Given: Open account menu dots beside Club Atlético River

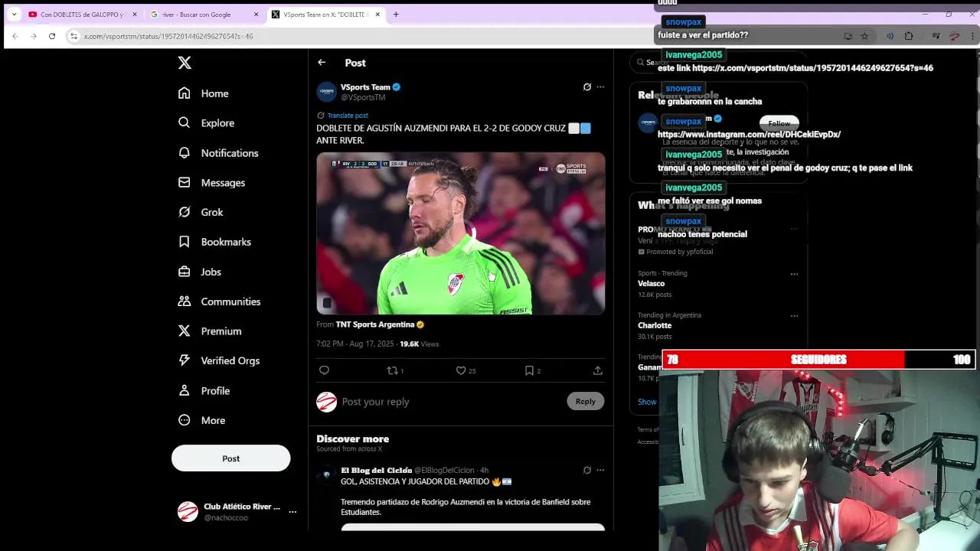Looking at the screenshot, I should 292,512.
